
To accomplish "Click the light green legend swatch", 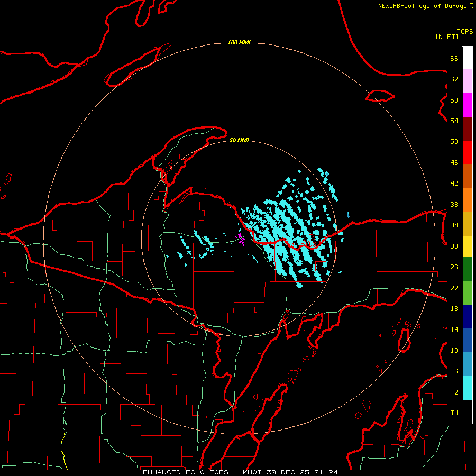I will tap(467, 293).
